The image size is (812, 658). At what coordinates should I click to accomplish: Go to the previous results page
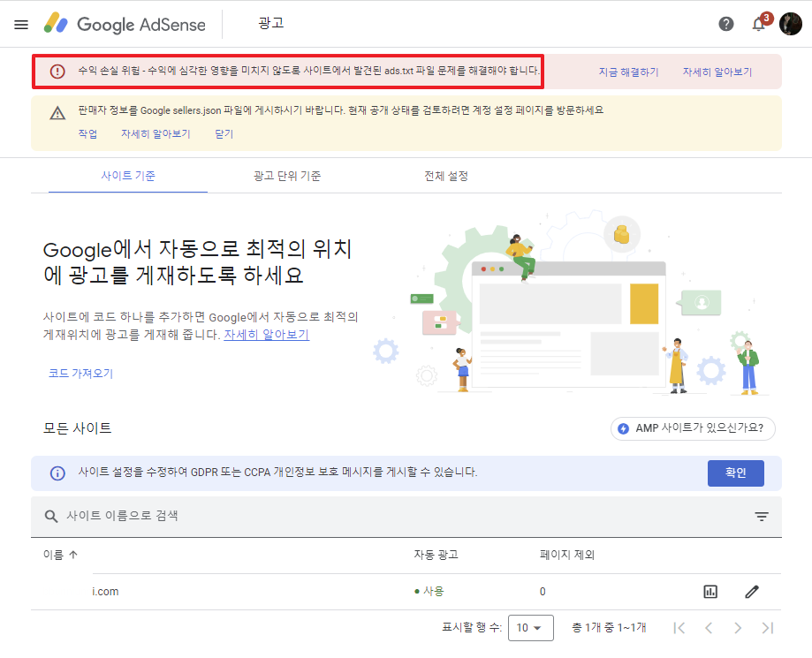(709, 628)
